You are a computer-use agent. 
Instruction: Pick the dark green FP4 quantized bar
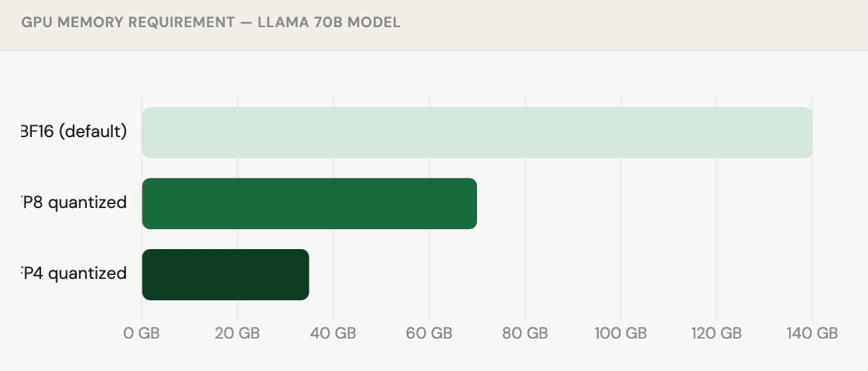[x=225, y=274]
